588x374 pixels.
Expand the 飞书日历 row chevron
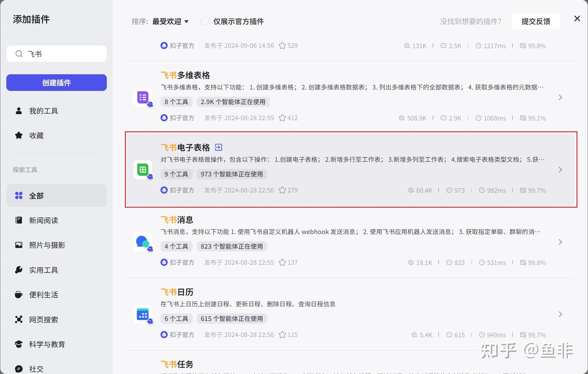tap(560, 314)
